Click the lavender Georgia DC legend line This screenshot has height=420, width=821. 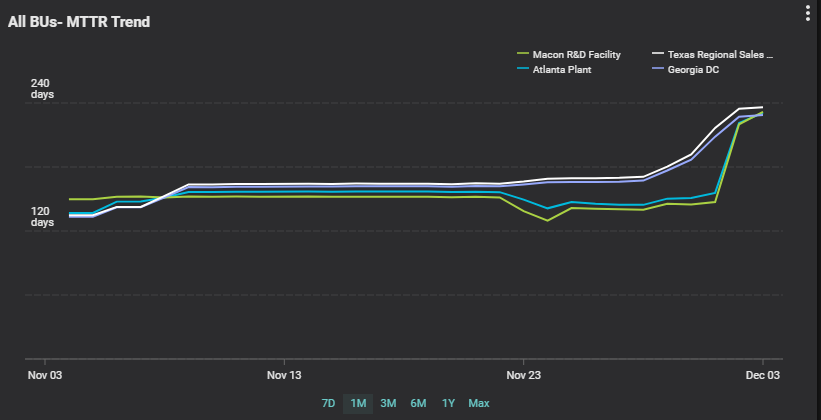point(658,68)
